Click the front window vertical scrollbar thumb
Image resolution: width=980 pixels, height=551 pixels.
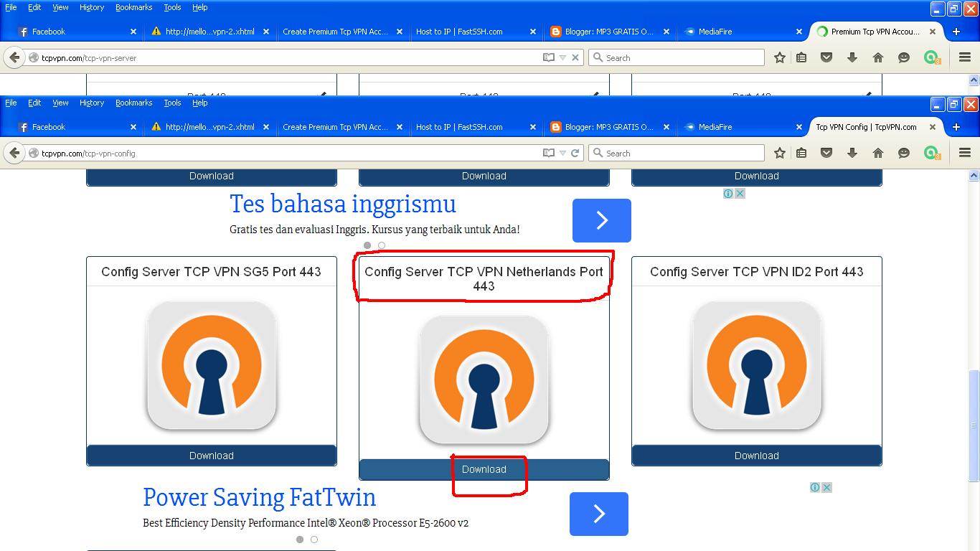[974, 425]
